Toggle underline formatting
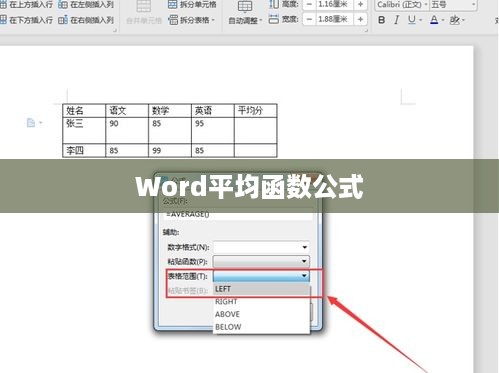 click(412, 20)
